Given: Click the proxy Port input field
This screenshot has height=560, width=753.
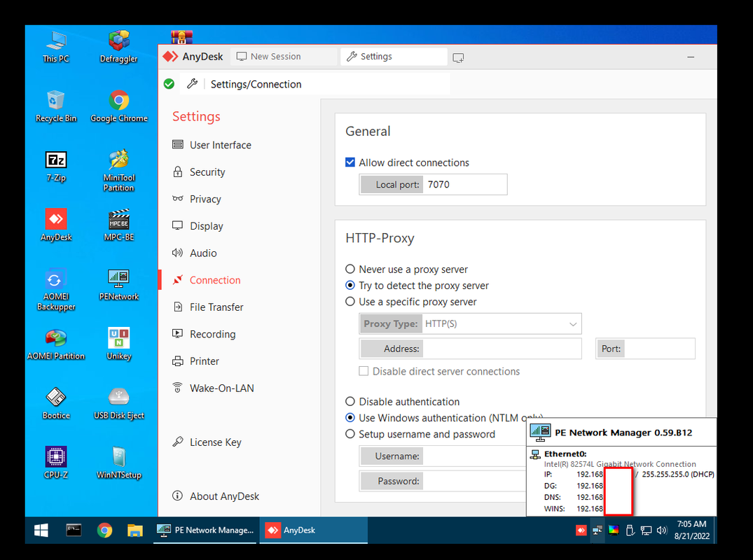Looking at the screenshot, I should click(x=659, y=349).
